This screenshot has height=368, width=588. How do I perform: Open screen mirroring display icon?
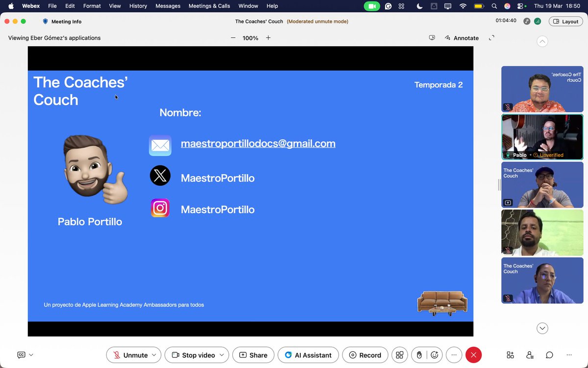(448, 6)
